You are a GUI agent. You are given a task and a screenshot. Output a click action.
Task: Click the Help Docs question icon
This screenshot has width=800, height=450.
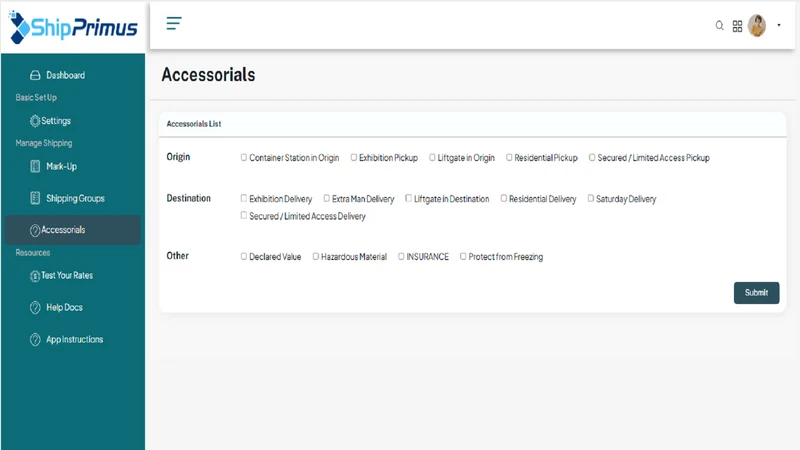pos(35,308)
